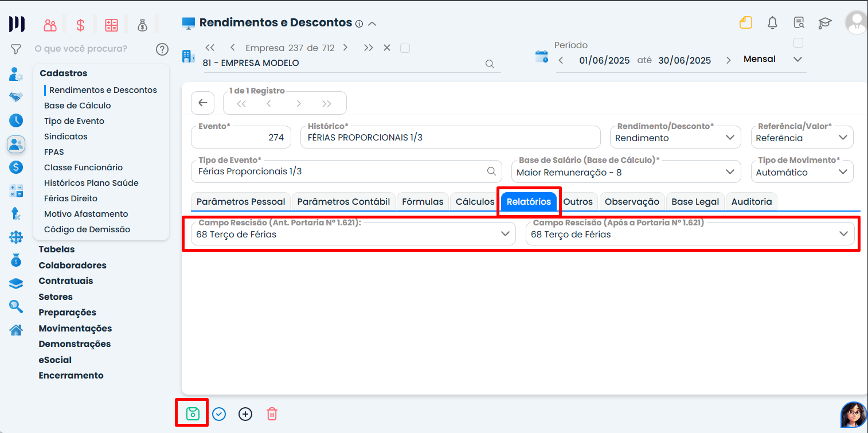Select Base de Cálculo in Cadastros menu
Screen dimensions: 868x433
click(77, 106)
